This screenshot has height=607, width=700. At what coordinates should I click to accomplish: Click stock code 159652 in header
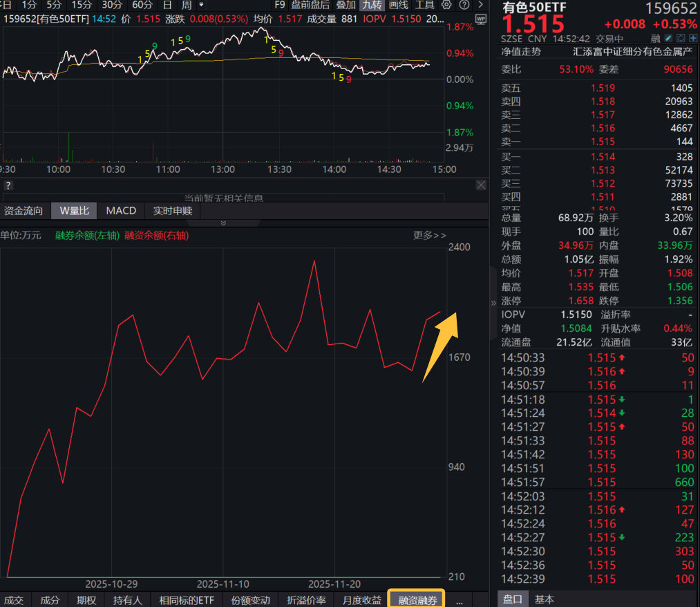(x=671, y=8)
